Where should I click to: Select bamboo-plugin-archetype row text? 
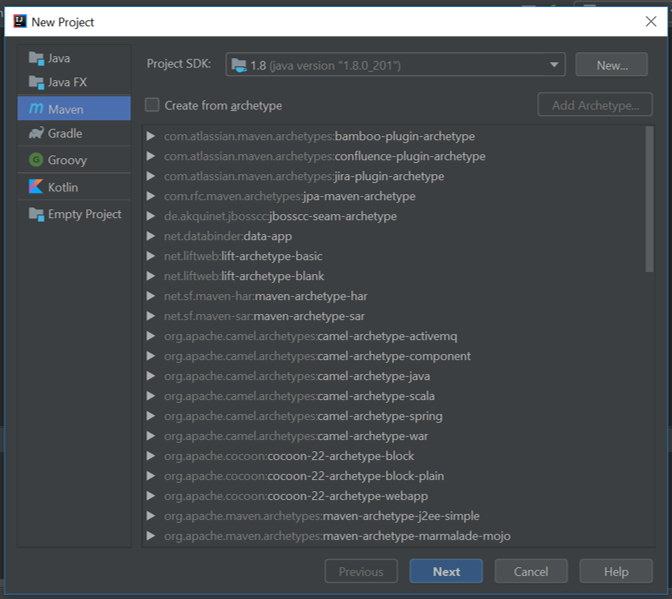(319, 136)
